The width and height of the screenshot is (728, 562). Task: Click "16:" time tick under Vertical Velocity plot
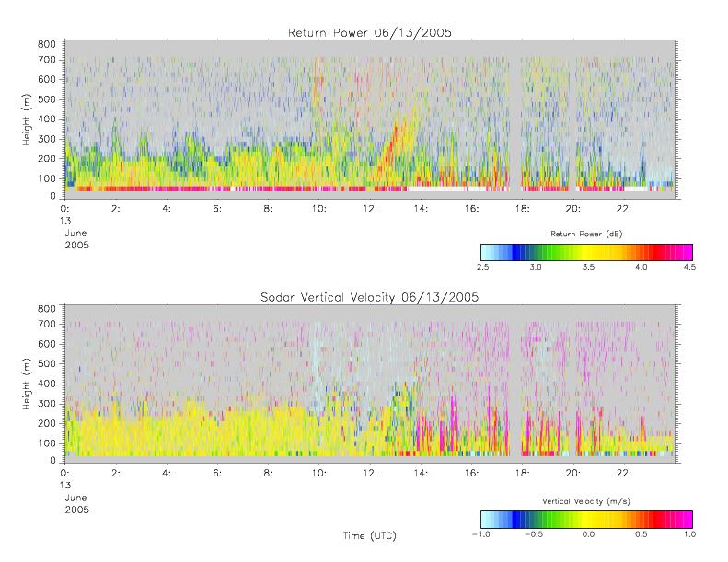[471, 474]
